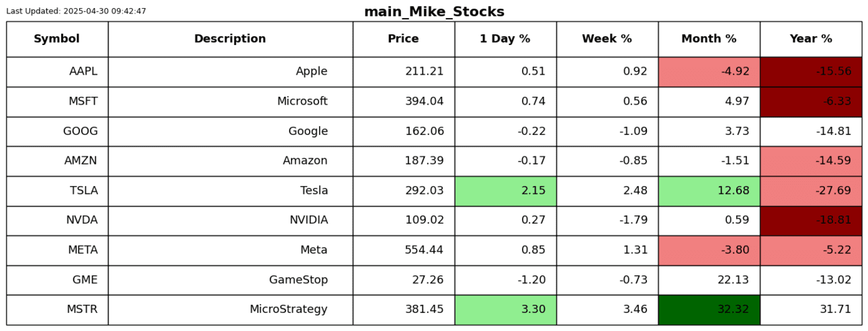
Task: Click NVIDIA's dark red -18.81 cell
Action: [x=810, y=220]
